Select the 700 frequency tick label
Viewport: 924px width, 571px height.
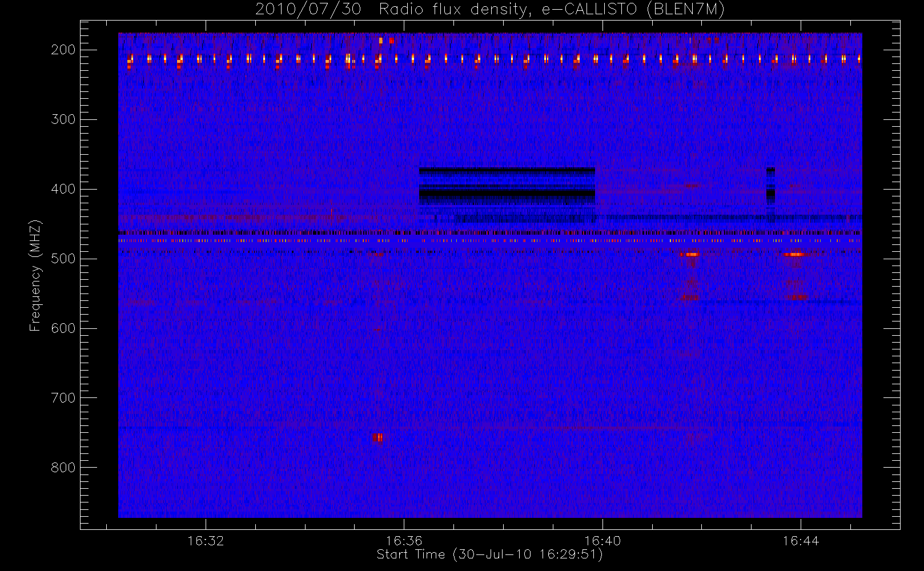[x=63, y=398]
